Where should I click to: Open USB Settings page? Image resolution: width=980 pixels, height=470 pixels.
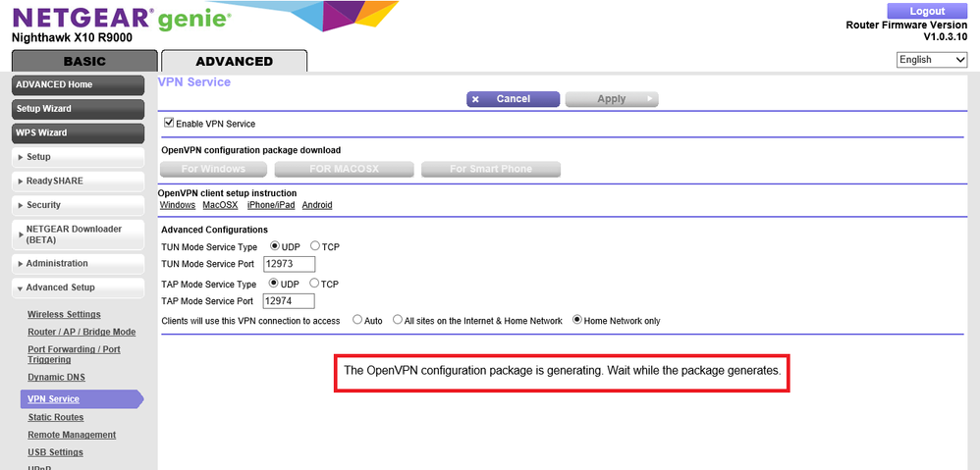point(56,452)
